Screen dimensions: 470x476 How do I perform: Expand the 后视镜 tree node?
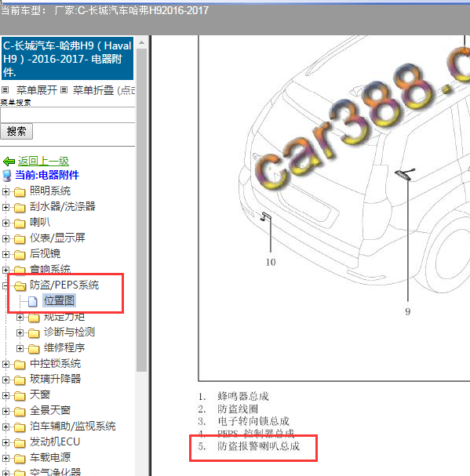(5, 254)
